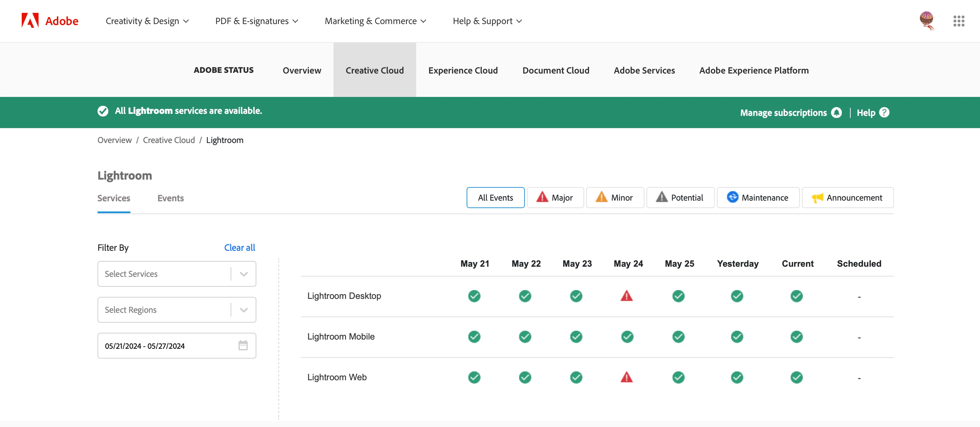Viewport: 980px width, 427px height.
Task: Switch to the Events tab
Action: pyautogui.click(x=170, y=198)
